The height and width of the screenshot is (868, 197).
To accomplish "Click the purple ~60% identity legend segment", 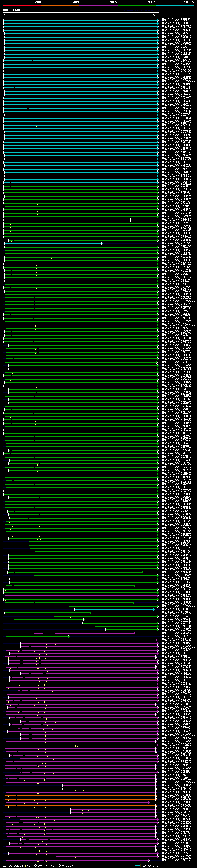I will [x=99, y=6].
